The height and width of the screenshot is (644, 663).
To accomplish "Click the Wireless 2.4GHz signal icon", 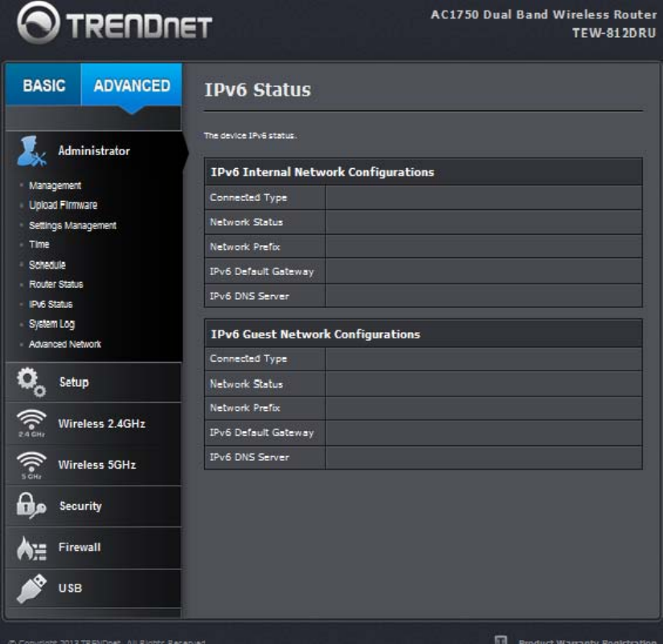I will (31, 423).
